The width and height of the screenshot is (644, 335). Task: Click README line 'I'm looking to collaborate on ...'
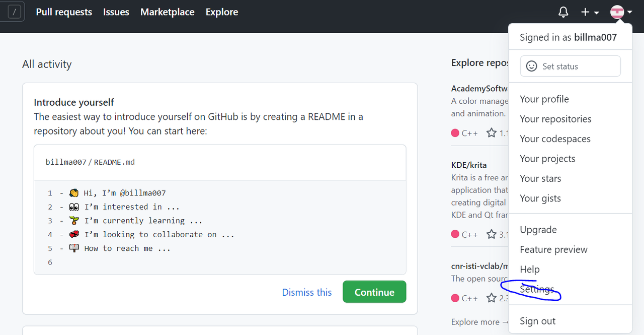pyautogui.click(x=159, y=234)
